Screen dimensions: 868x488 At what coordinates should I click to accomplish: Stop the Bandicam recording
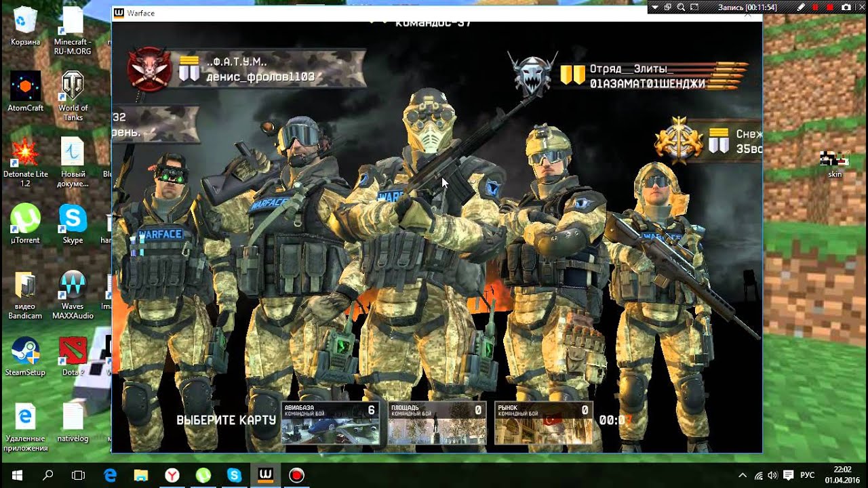point(830,7)
